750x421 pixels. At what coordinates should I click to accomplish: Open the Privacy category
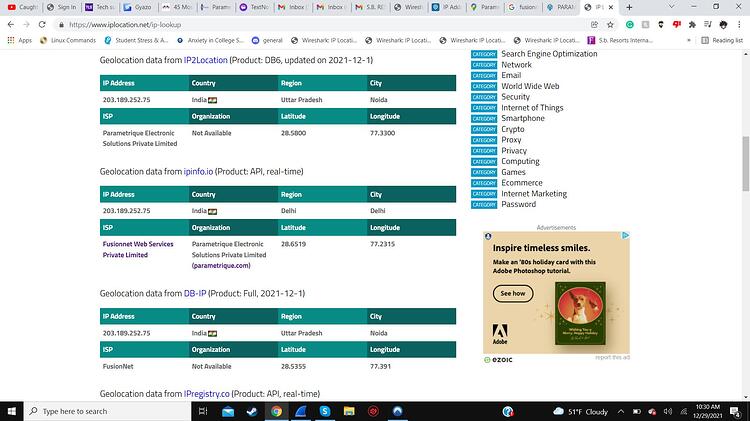click(x=514, y=151)
